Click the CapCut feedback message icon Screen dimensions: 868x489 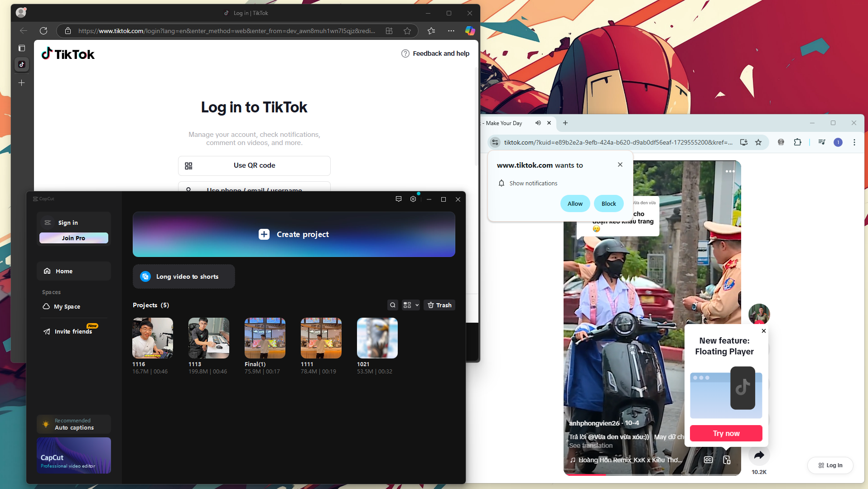[398, 199]
